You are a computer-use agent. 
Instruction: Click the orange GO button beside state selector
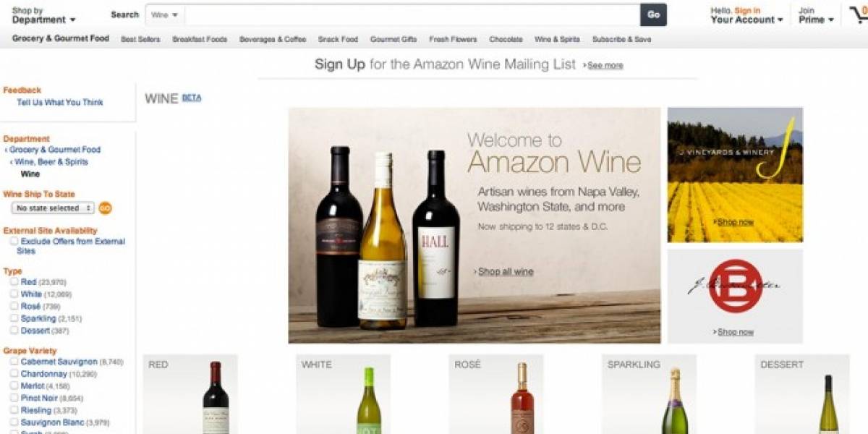click(105, 208)
